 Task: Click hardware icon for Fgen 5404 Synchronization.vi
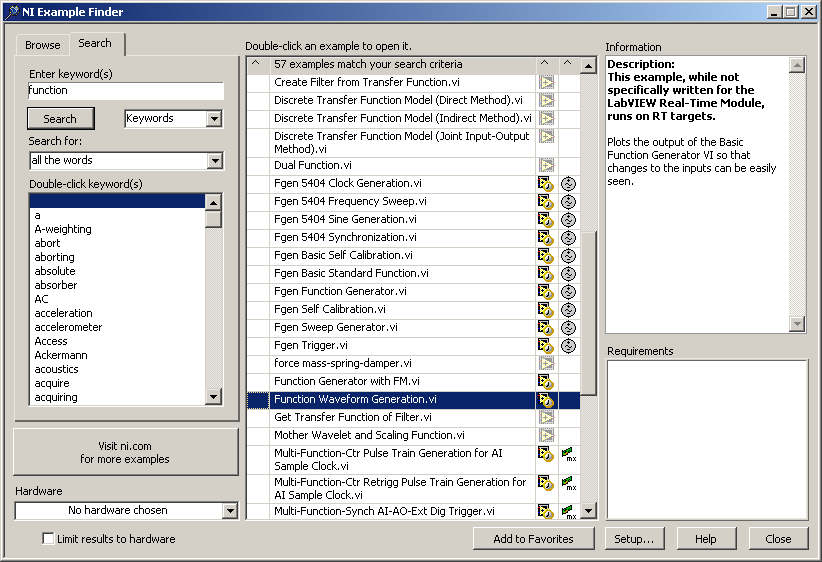pyautogui.click(x=568, y=238)
